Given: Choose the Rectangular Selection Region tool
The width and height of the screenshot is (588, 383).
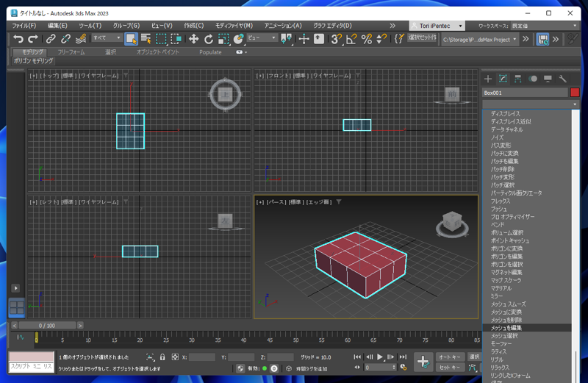Looking at the screenshot, I should [x=161, y=39].
